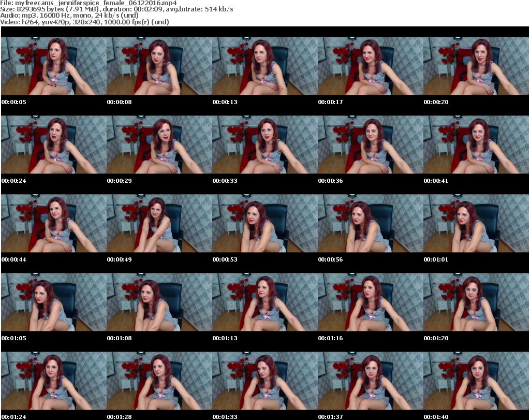Click the Video h264 info line
This screenshot has width=530, height=420.
click(x=84, y=22)
